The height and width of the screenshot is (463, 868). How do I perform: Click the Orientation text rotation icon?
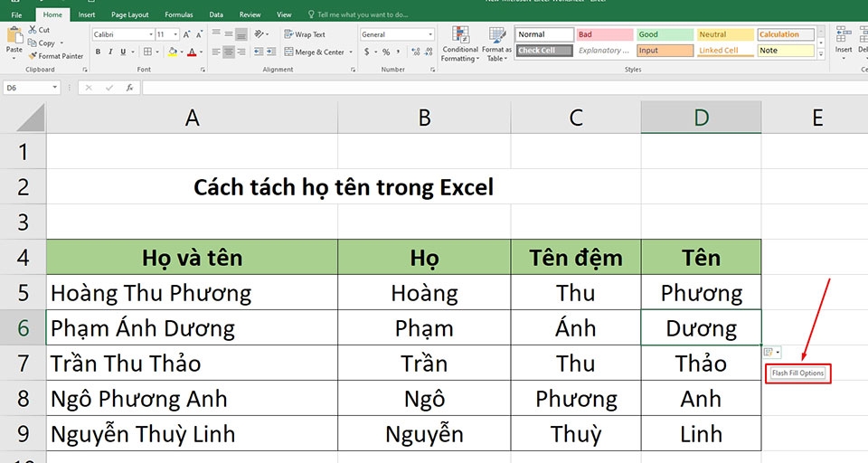tap(259, 33)
